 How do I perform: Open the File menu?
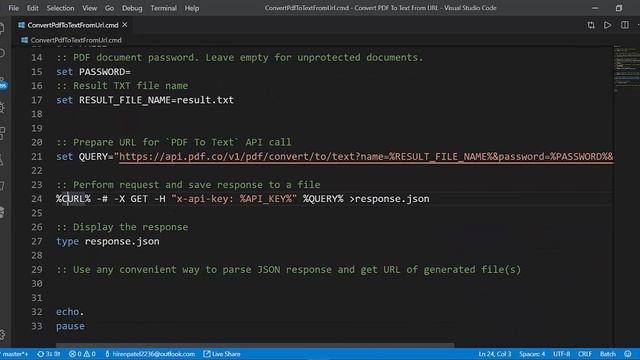[13, 8]
